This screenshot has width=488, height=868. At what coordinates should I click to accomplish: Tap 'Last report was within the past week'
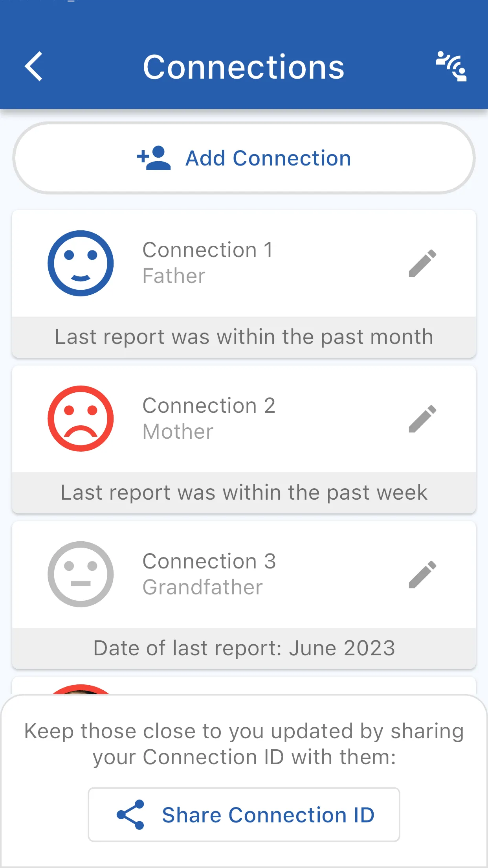click(244, 493)
